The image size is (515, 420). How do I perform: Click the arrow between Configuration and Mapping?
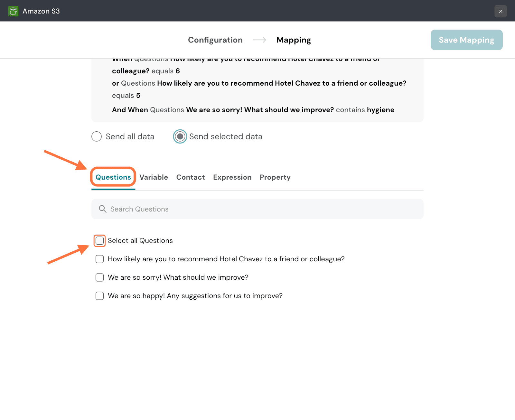[x=259, y=40]
